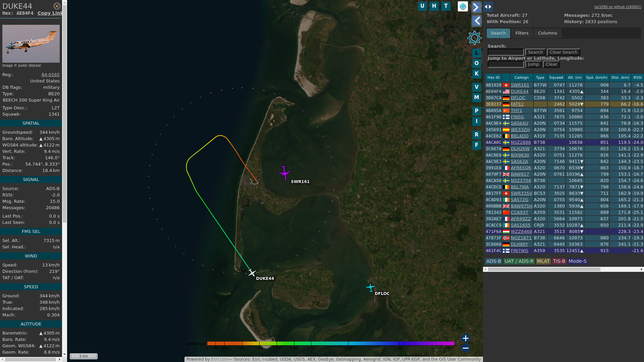
Task: Open the Columns tab
Action: pyautogui.click(x=547, y=33)
